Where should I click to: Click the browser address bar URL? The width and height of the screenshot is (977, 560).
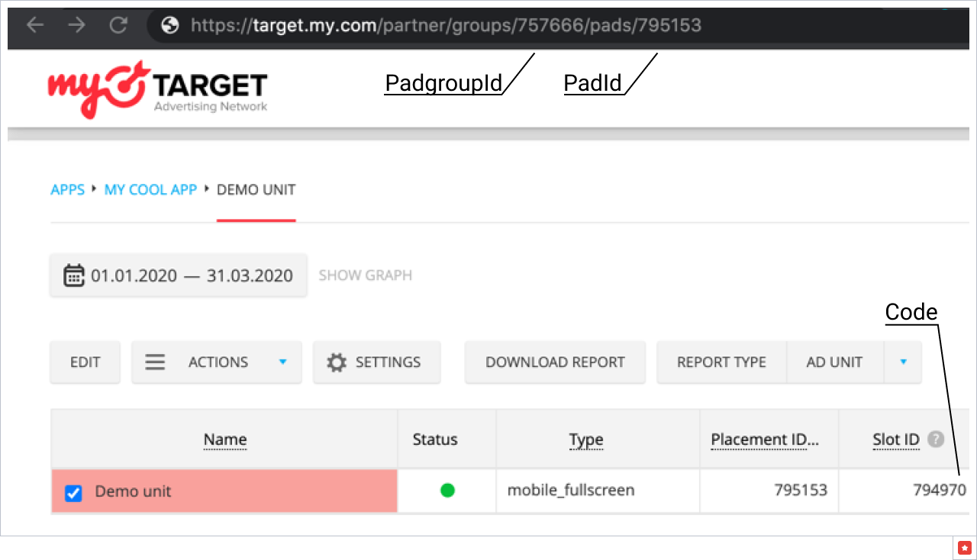(x=446, y=26)
